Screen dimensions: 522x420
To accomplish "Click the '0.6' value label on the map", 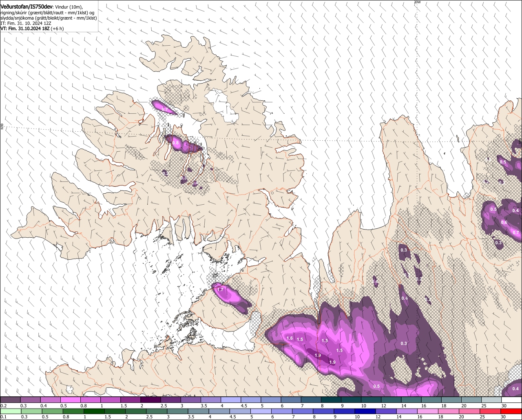I will [504, 222].
